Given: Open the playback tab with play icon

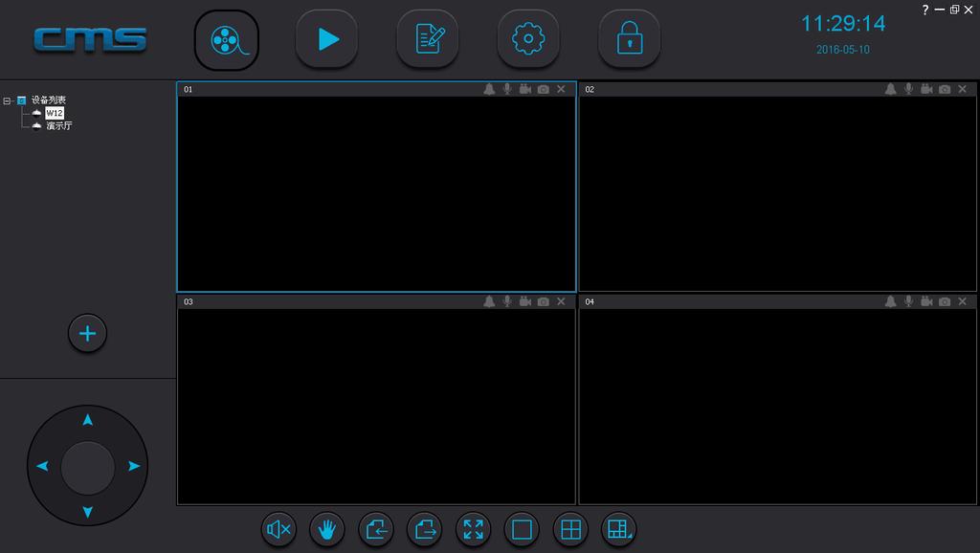Looking at the screenshot, I should [327, 39].
